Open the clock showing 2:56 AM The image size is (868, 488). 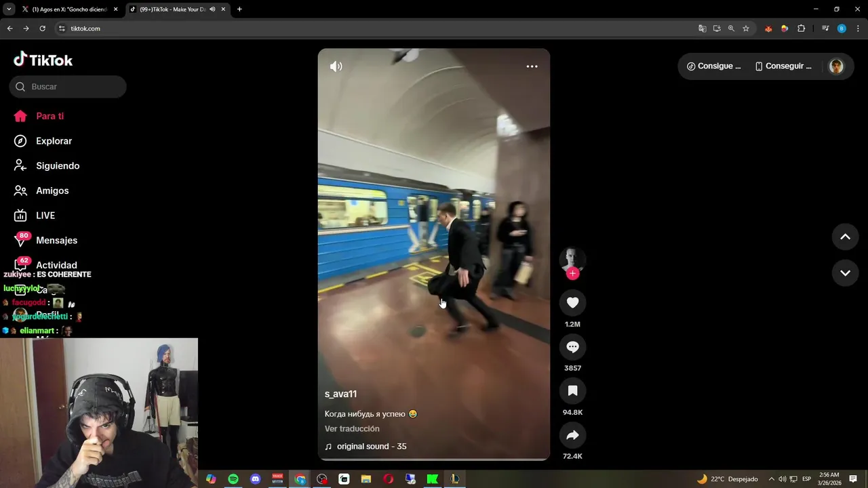coord(829,479)
